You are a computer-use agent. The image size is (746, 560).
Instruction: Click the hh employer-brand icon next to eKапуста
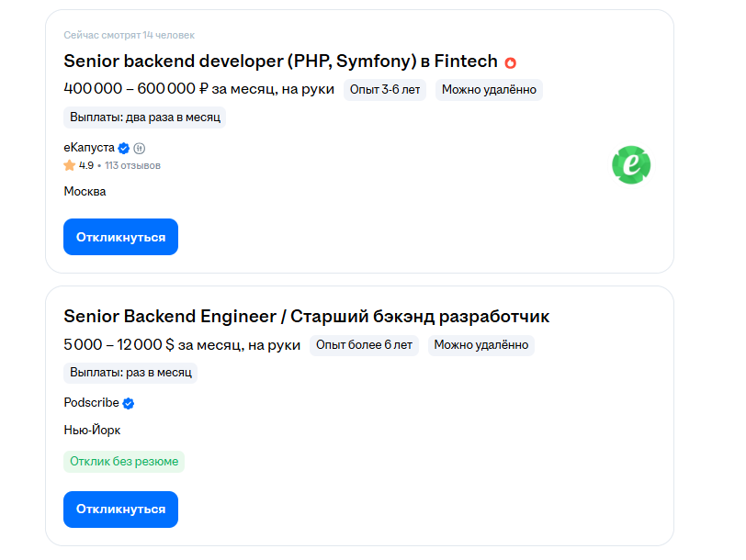coord(139,147)
